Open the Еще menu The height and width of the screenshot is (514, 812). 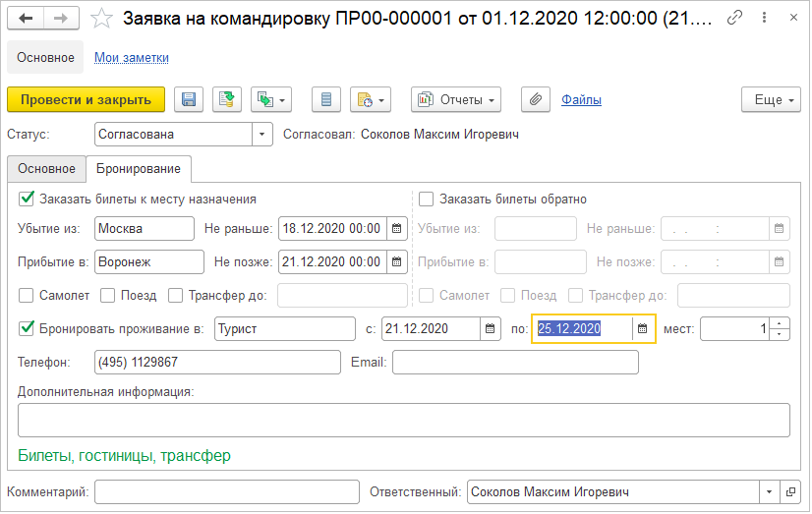click(x=771, y=99)
